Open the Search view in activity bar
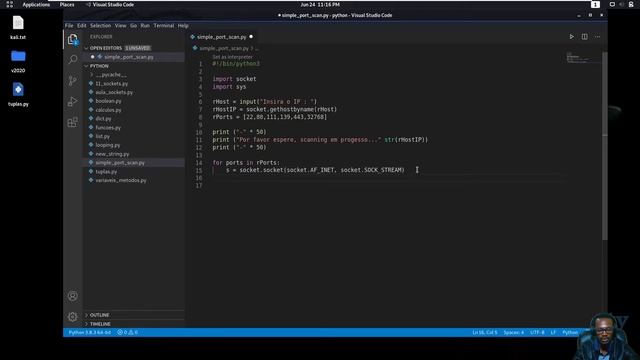This screenshot has height=360, width=640. click(73, 60)
